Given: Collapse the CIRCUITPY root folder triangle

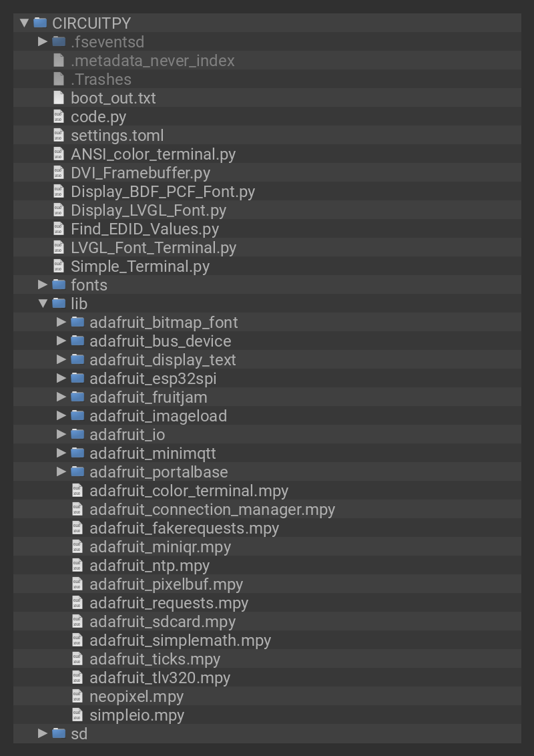Looking at the screenshot, I should click(x=24, y=23).
